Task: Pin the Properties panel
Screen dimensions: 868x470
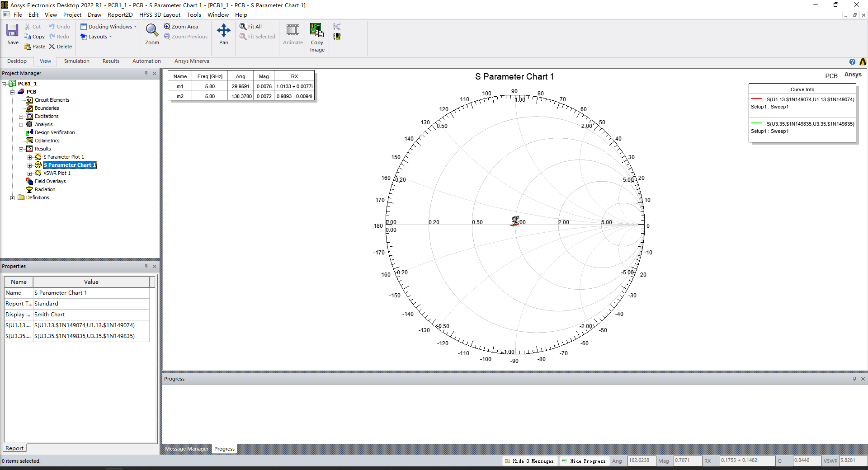Action: coord(146,266)
